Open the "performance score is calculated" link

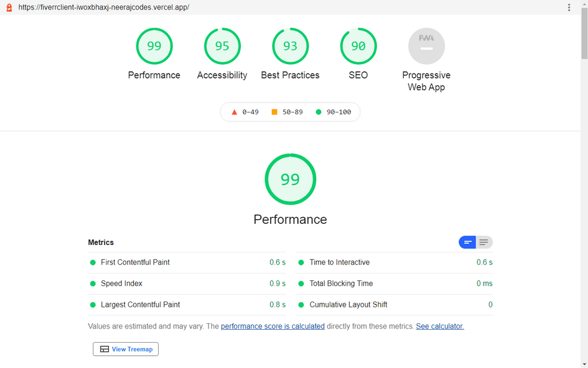point(272,326)
